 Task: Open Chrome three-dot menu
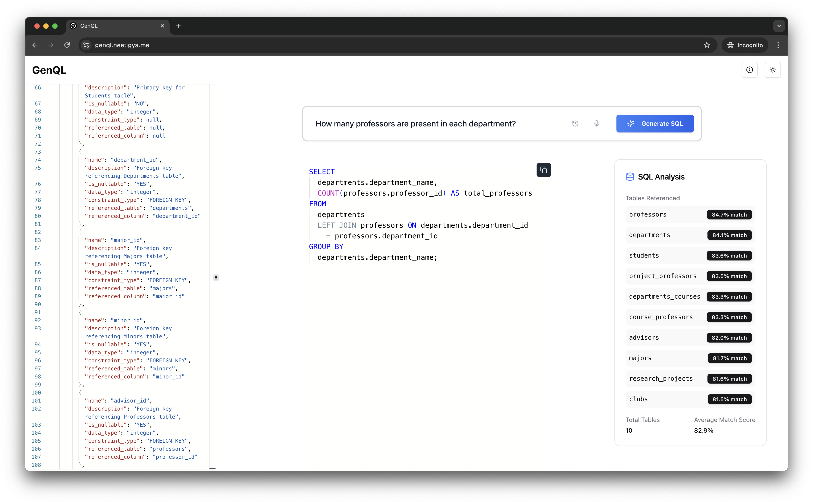pyautogui.click(x=778, y=45)
